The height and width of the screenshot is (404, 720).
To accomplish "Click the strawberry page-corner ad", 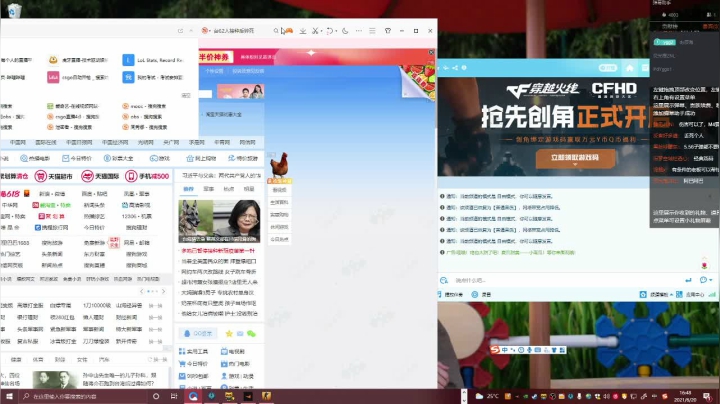I will tap(418, 82).
